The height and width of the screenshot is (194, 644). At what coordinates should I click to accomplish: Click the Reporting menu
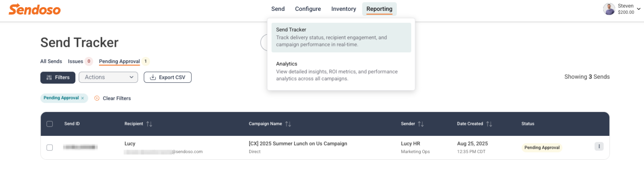tap(379, 9)
